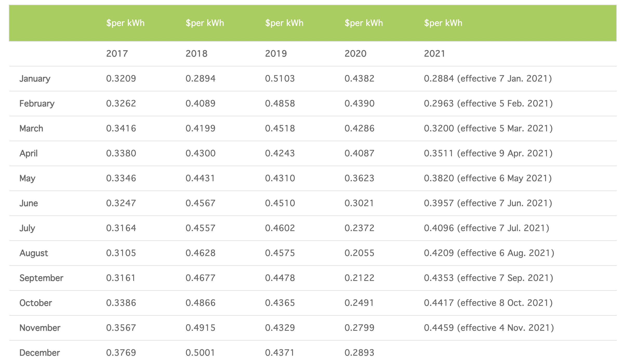Click the September row label

tap(41, 278)
